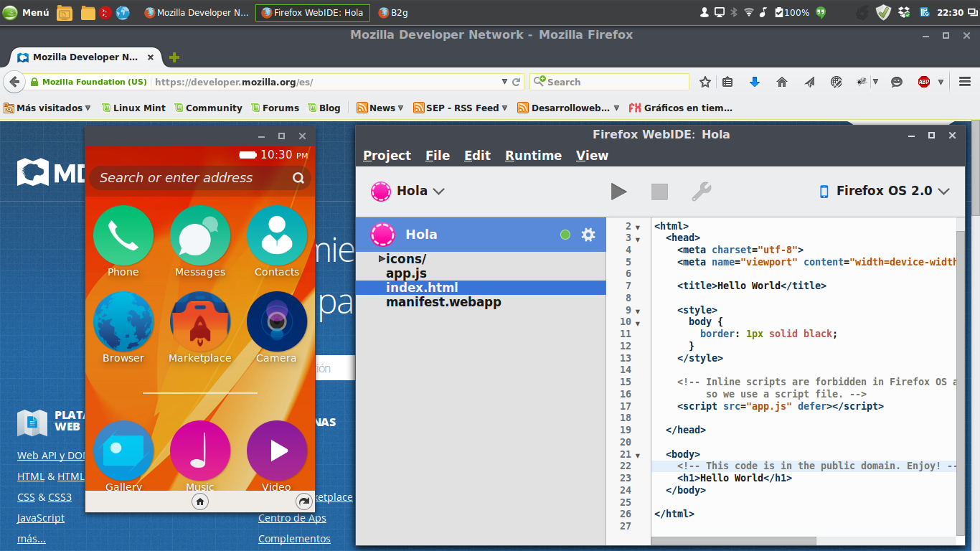This screenshot has height=551, width=980.
Task: Open the Community bookmark
Action: (208, 108)
